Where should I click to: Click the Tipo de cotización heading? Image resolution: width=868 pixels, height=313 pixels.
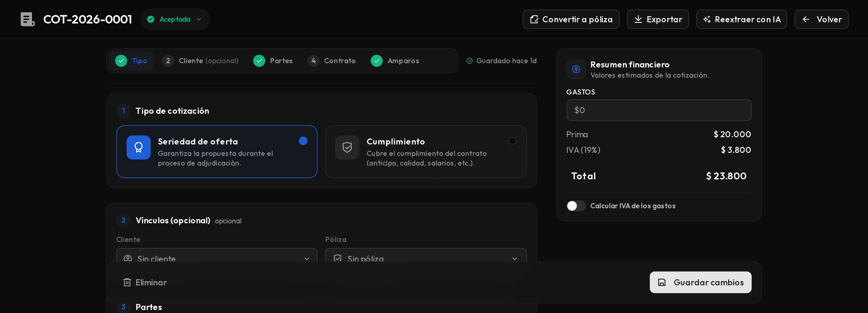172,111
